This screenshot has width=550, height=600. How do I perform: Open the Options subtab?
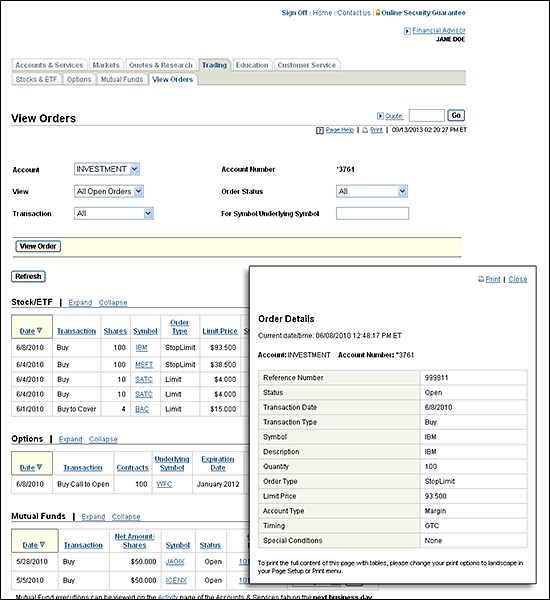pos(79,79)
